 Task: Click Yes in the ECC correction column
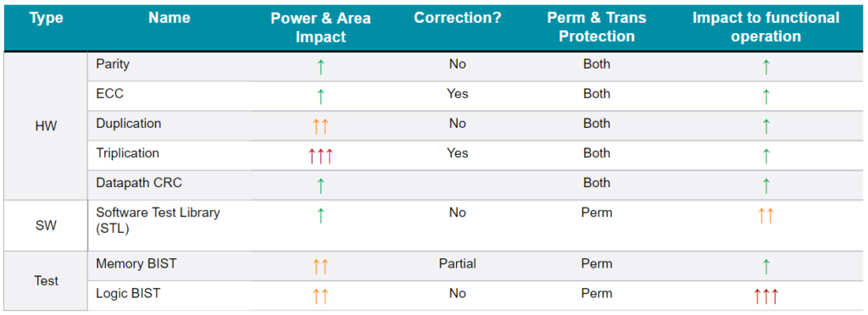tap(457, 94)
